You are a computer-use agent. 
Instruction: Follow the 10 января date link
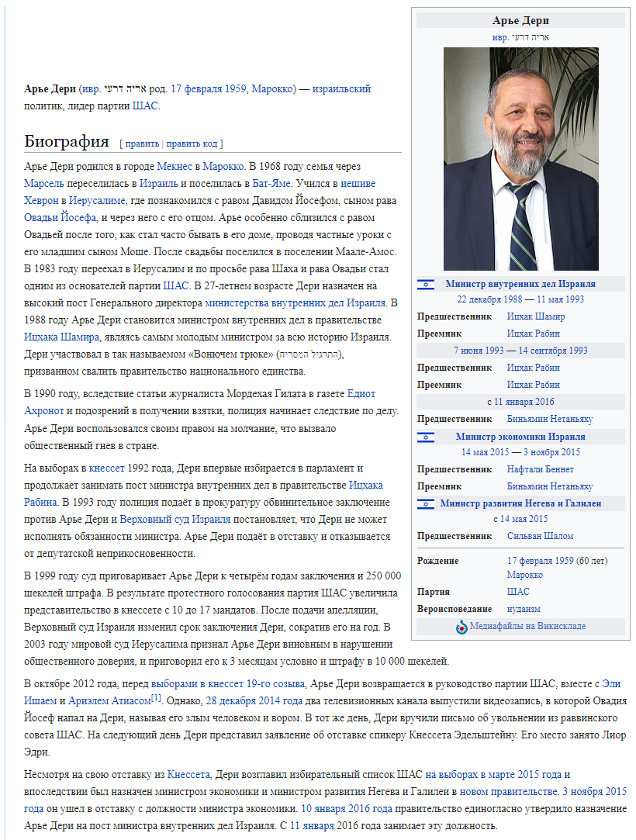pyautogui.click(x=323, y=810)
